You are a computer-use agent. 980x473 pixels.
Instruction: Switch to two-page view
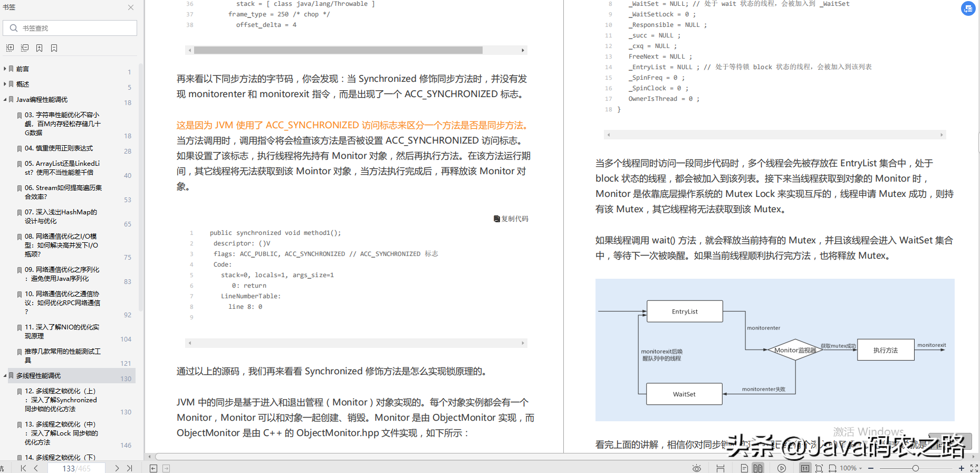click(x=758, y=468)
